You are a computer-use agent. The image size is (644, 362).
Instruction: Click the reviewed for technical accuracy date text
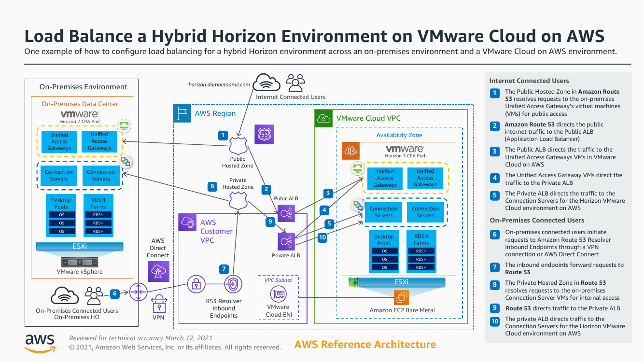[140, 338]
